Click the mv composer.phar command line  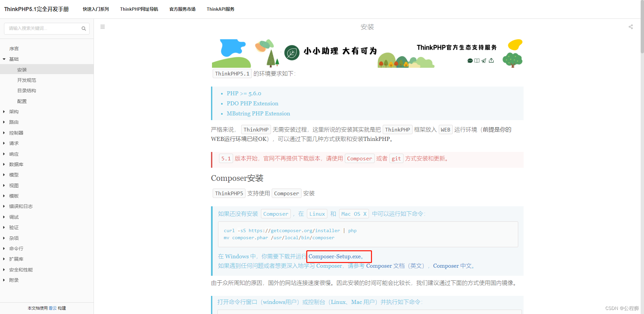[x=279, y=238]
